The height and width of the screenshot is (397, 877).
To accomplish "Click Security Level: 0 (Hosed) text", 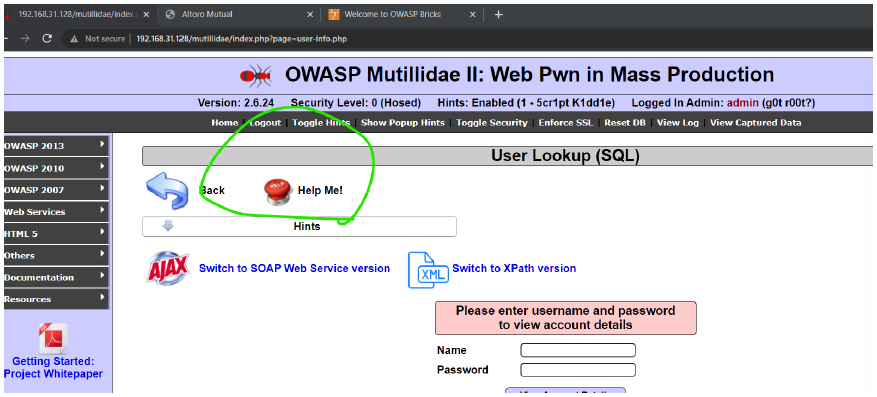I will (356, 103).
